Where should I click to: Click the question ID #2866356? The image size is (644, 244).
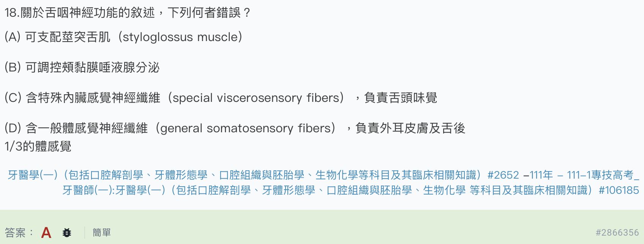pyautogui.click(x=617, y=233)
